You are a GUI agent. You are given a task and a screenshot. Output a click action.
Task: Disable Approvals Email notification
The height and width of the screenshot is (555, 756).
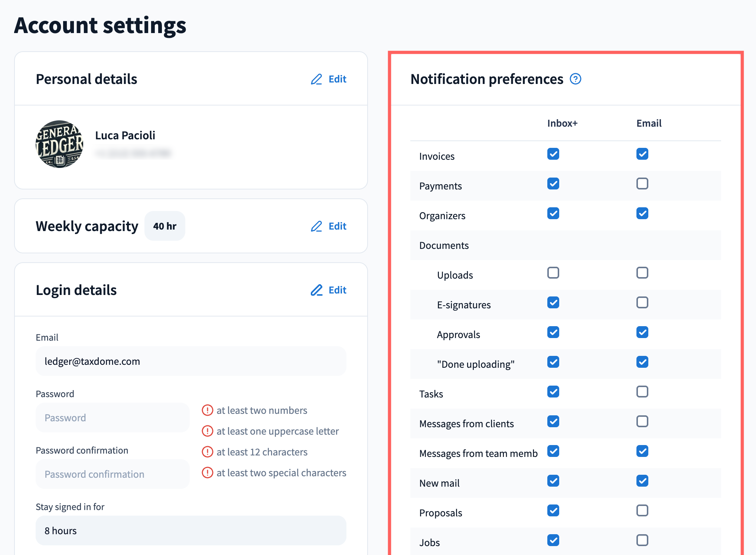(x=642, y=332)
